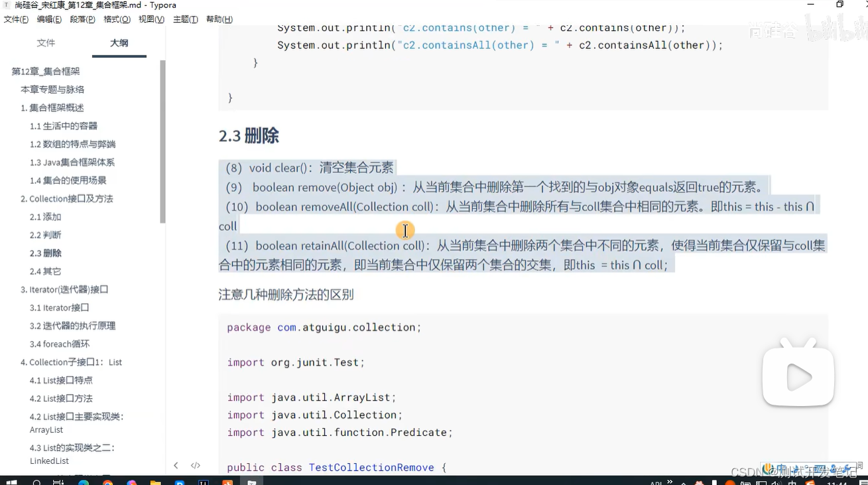Restore down the Typora window

tap(839, 5)
